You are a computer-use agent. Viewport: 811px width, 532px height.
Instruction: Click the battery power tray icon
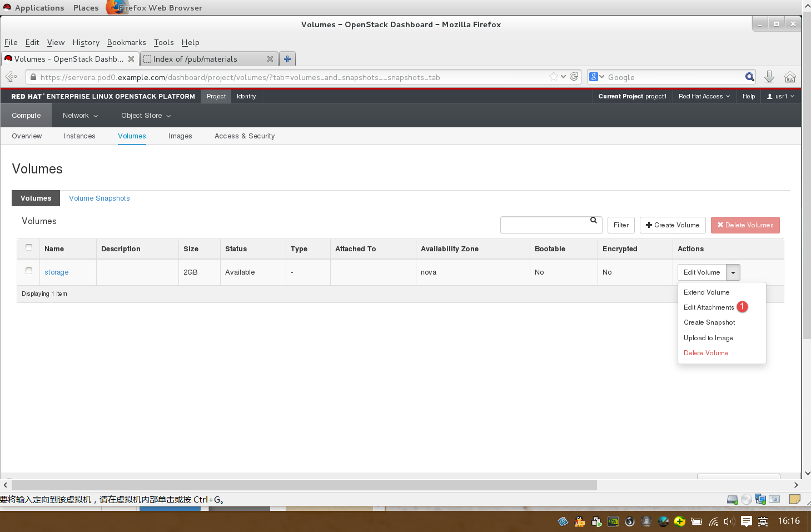tap(696, 521)
